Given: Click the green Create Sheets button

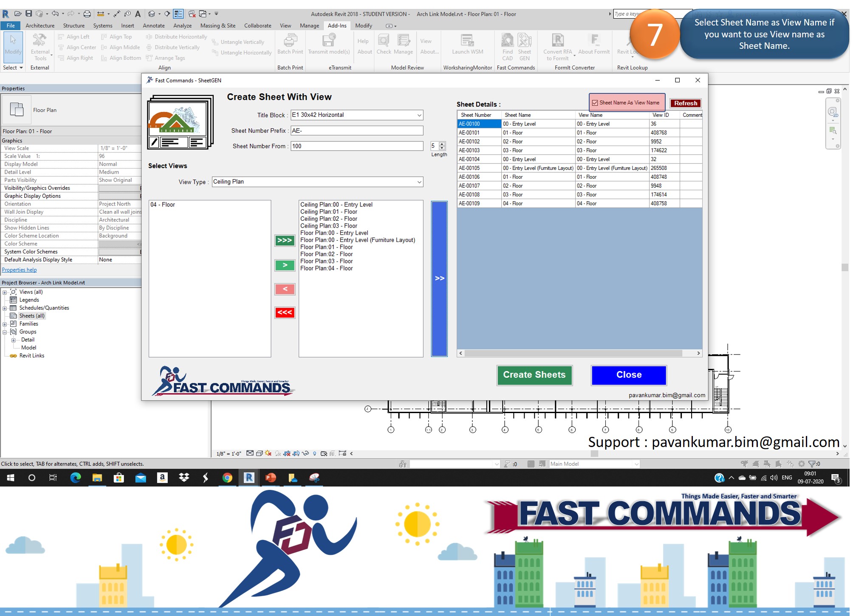Looking at the screenshot, I should pos(534,375).
